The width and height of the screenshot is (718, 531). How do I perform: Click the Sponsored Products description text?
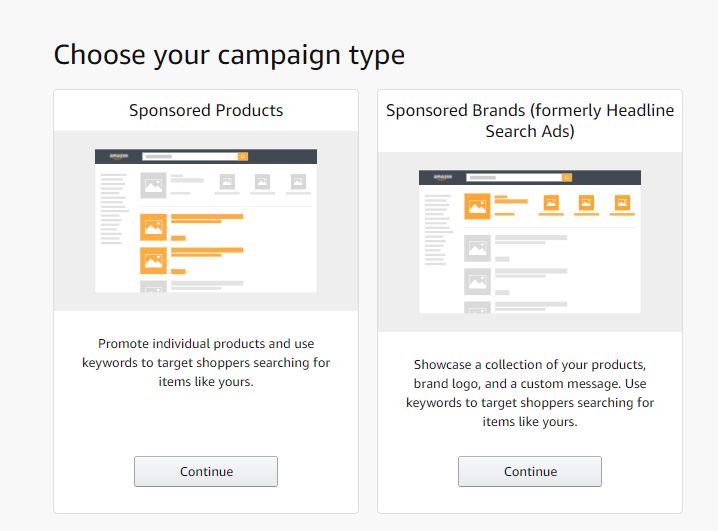[206, 362]
